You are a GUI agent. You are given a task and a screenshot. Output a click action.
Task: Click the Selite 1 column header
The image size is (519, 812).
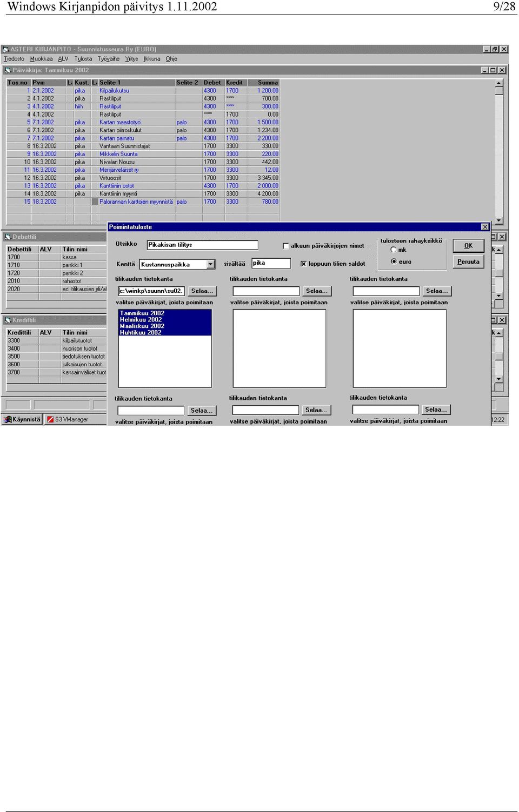(137, 83)
